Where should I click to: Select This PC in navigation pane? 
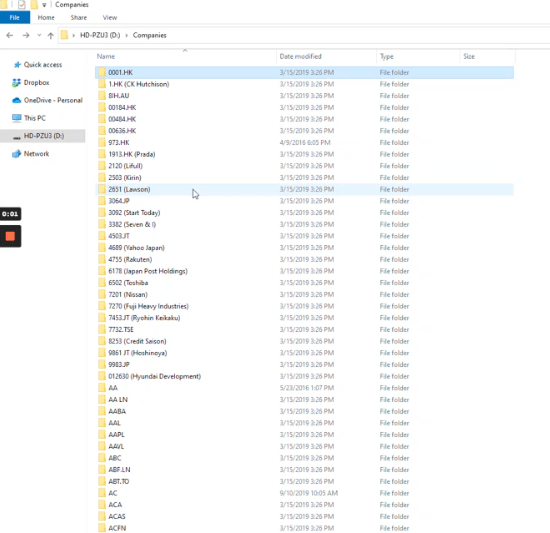click(35, 118)
